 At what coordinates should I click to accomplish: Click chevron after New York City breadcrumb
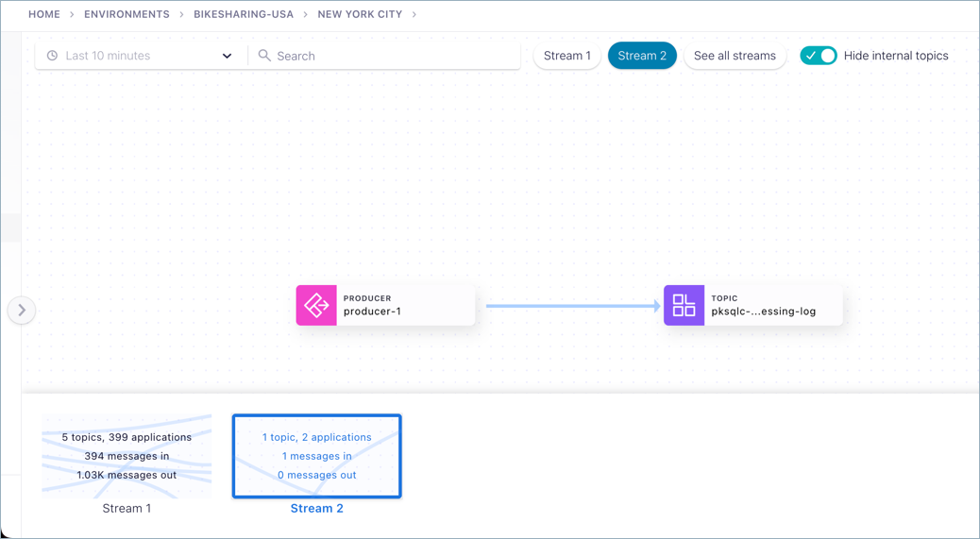click(414, 14)
